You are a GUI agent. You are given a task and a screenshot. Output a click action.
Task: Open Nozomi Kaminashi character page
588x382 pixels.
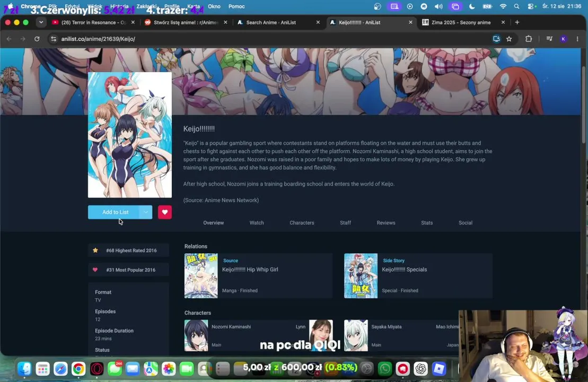[231, 326]
